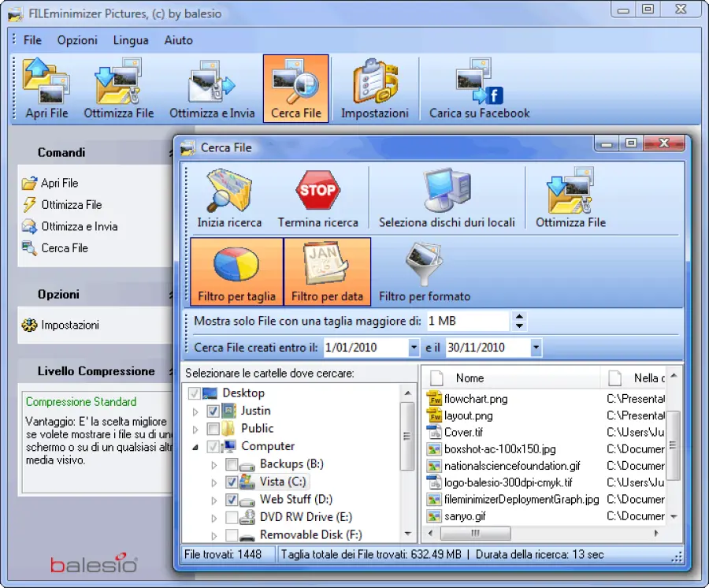Open the end date dropdown 30/11/2010
This screenshot has width=709, height=588.
point(536,347)
